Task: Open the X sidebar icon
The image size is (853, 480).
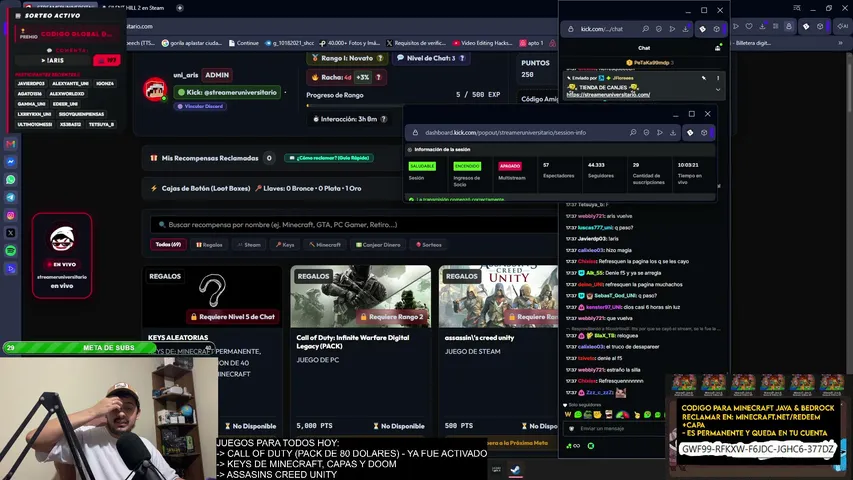Action: [x=10, y=233]
